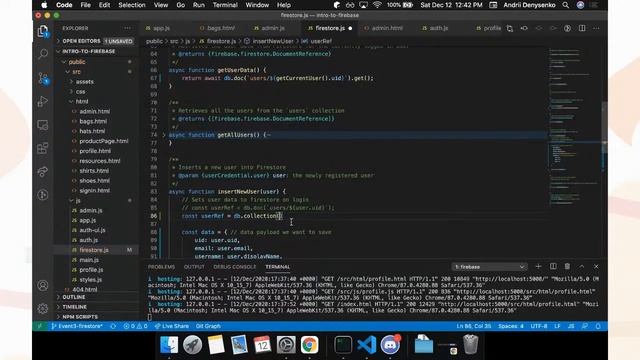Open the Source Control view
Viewport: 640px width, 360px height.
(x=43, y=78)
